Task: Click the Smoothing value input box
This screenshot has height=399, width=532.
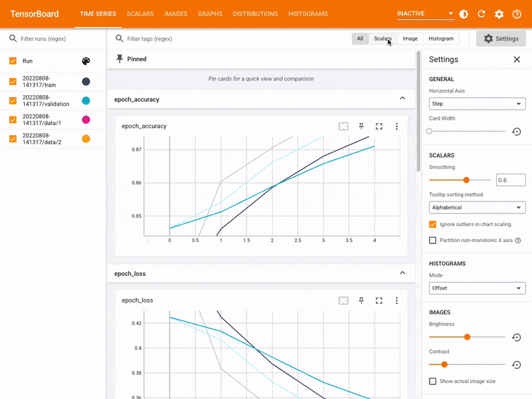Action: point(511,180)
